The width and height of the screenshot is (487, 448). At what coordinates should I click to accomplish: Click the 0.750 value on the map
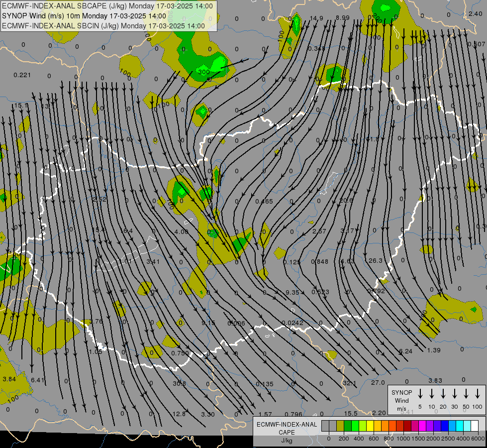click(180, 353)
